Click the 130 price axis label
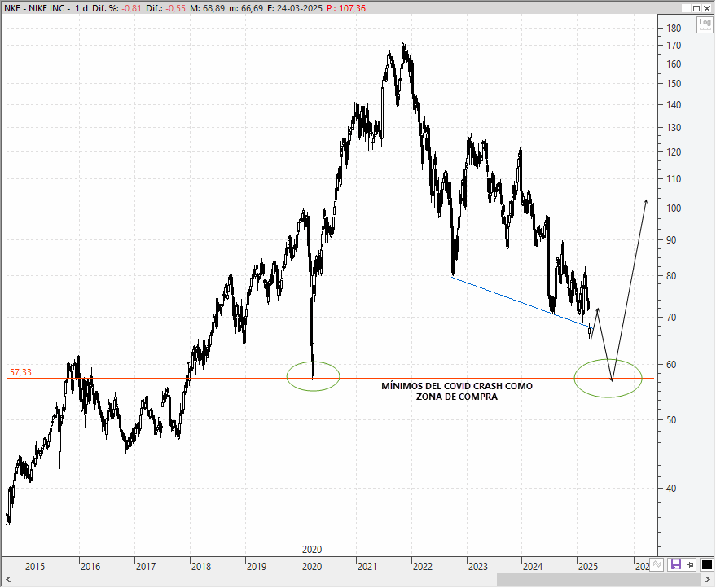This screenshot has width=716, height=588. click(674, 128)
